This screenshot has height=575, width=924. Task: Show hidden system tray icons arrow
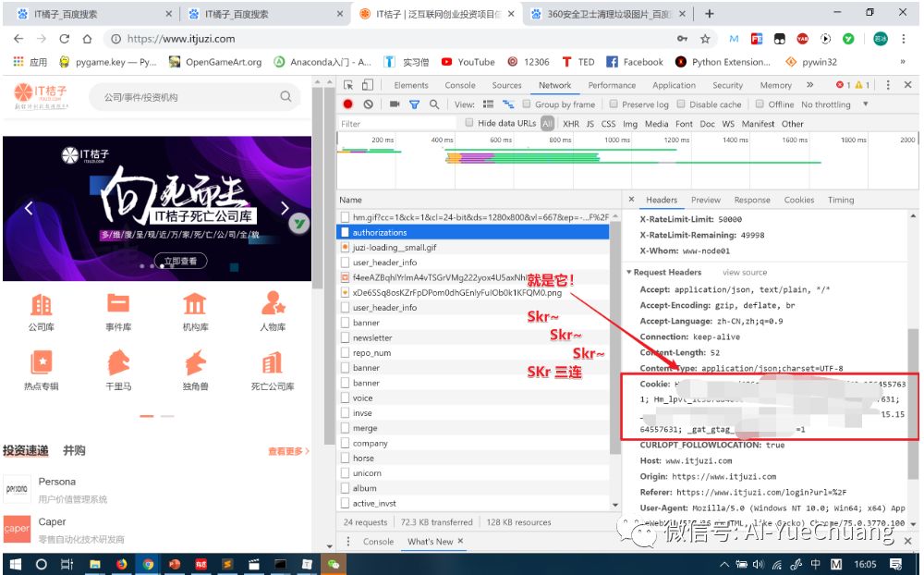724,565
